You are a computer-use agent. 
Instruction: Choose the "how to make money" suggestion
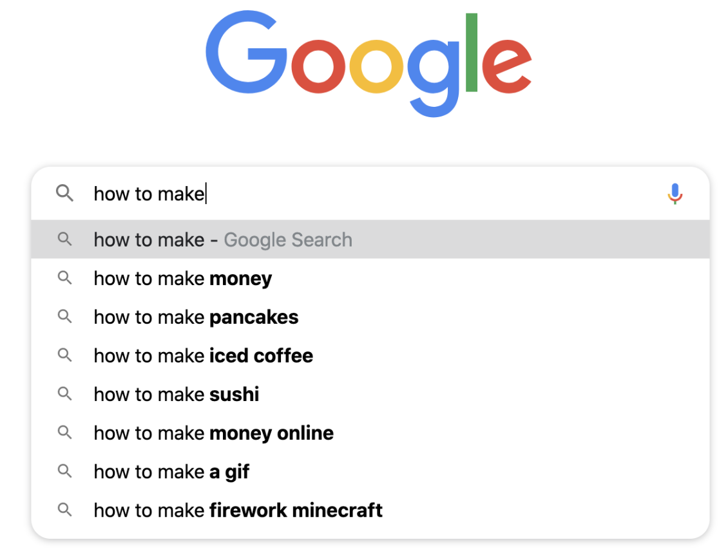(x=183, y=279)
